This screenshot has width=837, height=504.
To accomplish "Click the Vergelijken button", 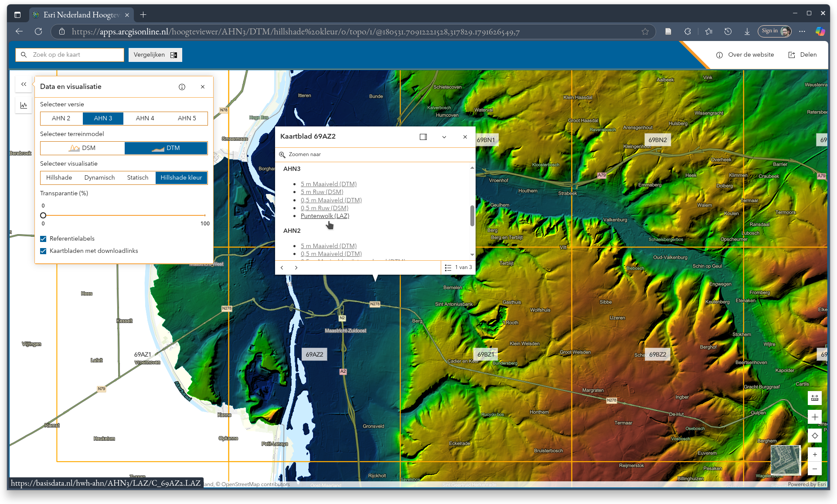I will (x=155, y=55).
